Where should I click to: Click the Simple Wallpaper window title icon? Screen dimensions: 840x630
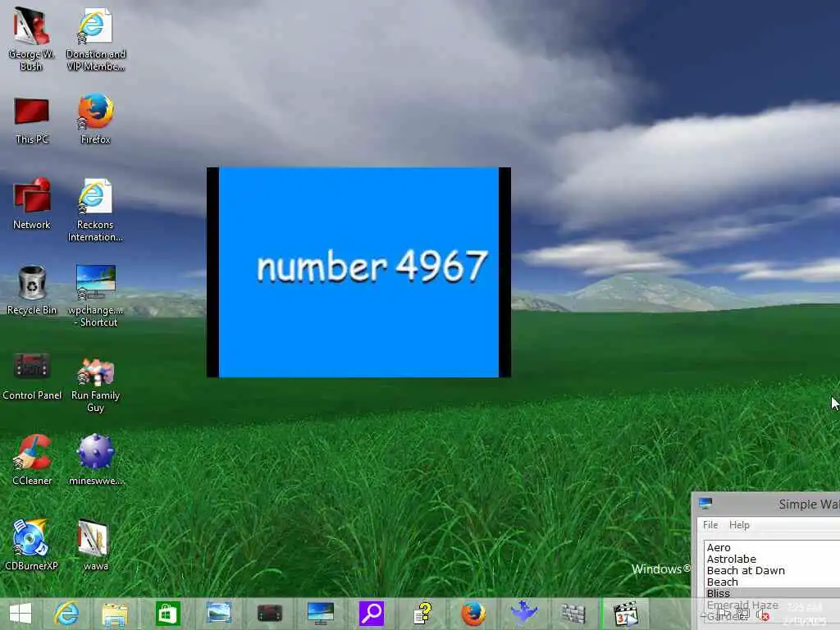tap(705, 504)
